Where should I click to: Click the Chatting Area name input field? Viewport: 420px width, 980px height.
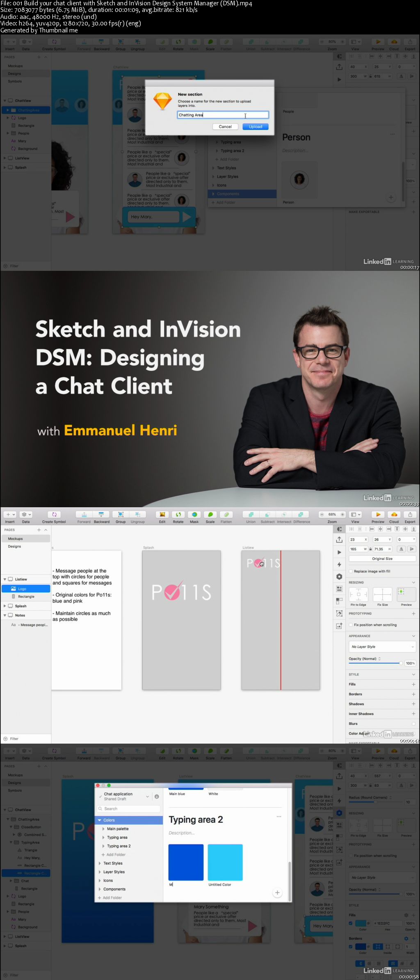click(x=223, y=115)
